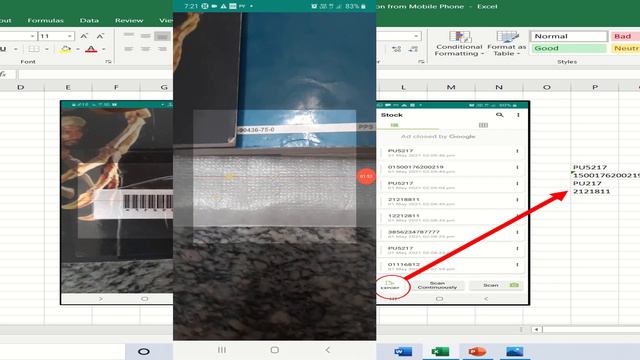Apply yellow fill color with the bucket icon
Screen dimensions: 640x360
coord(65,49)
